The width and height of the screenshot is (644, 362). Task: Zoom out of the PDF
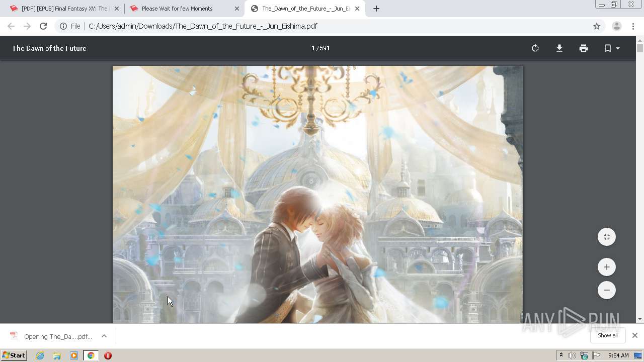tap(607, 290)
